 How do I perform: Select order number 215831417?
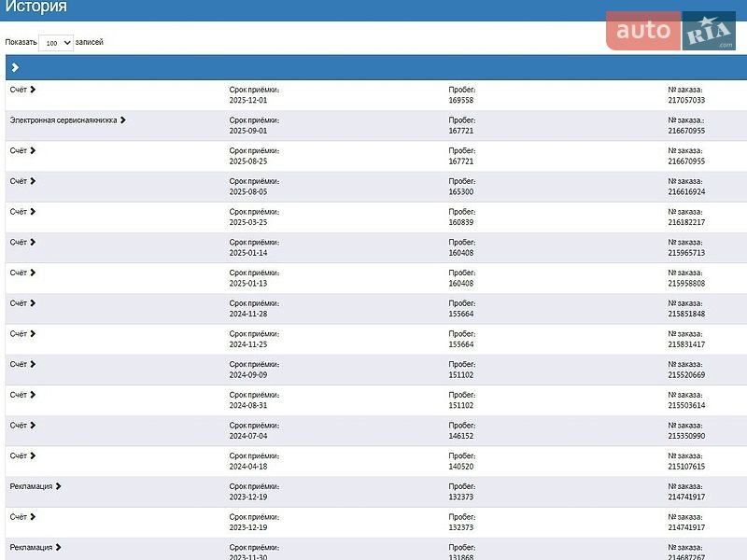[686, 343]
